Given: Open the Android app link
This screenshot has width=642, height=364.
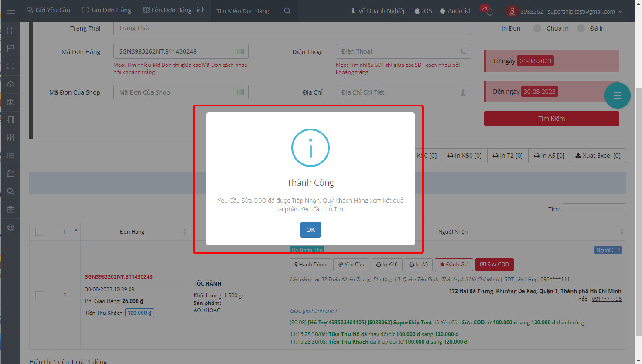Looking at the screenshot, I should 455,11.
